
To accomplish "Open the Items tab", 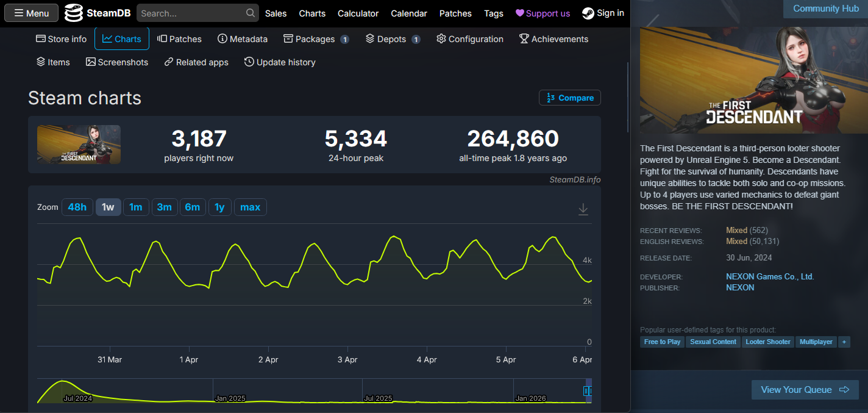I will [53, 62].
